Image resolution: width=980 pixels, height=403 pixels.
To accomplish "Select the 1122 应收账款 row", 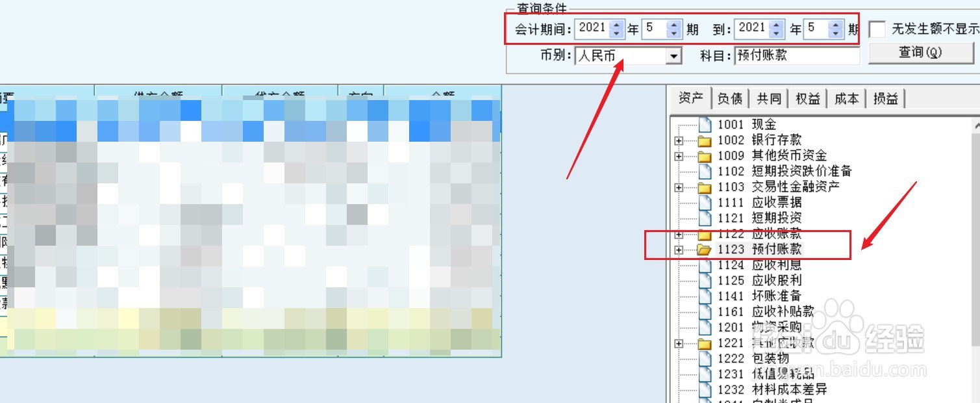I will [x=759, y=233].
